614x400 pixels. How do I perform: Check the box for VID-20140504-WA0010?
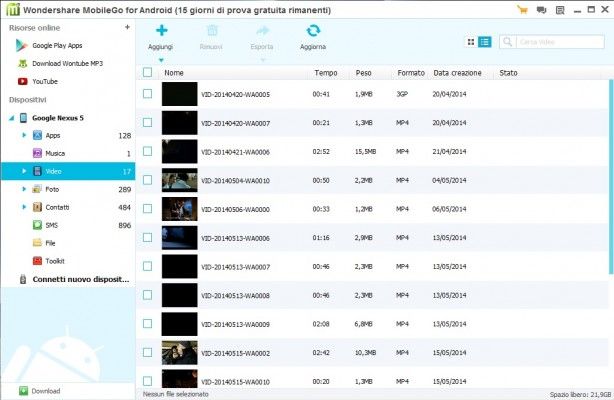tap(148, 180)
